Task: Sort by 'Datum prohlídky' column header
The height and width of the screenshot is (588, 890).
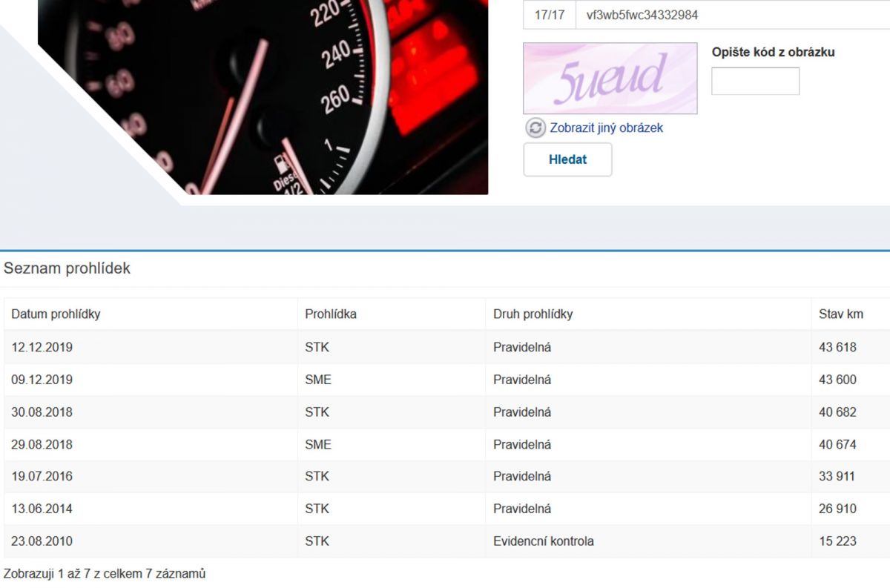Action: pos(56,314)
